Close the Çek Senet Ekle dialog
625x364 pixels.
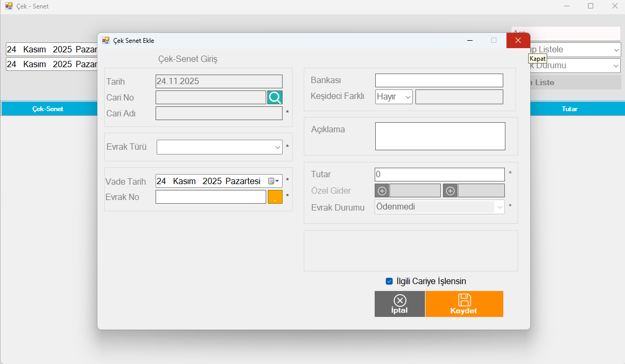[x=518, y=40]
